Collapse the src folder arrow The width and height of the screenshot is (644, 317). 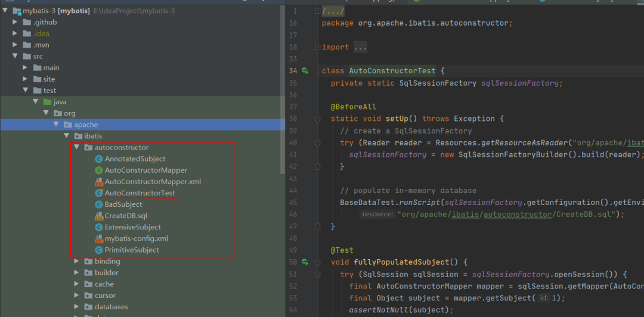tap(15, 56)
